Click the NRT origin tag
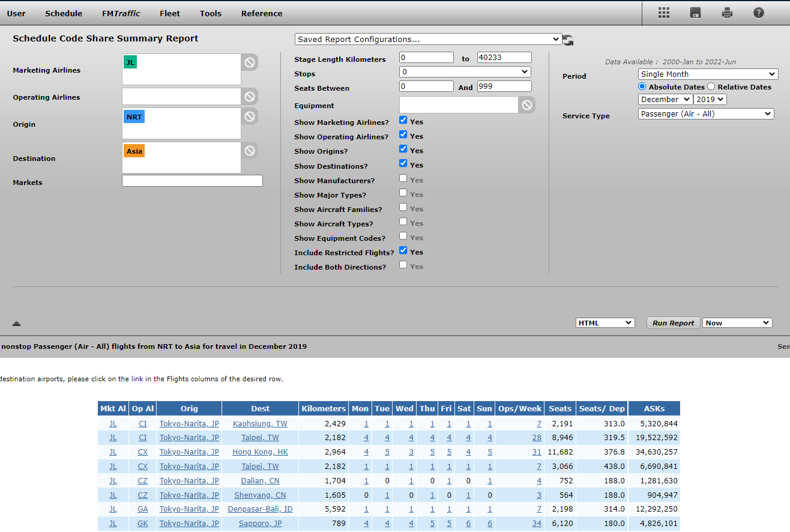This screenshot has height=532, width=790. (134, 117)
